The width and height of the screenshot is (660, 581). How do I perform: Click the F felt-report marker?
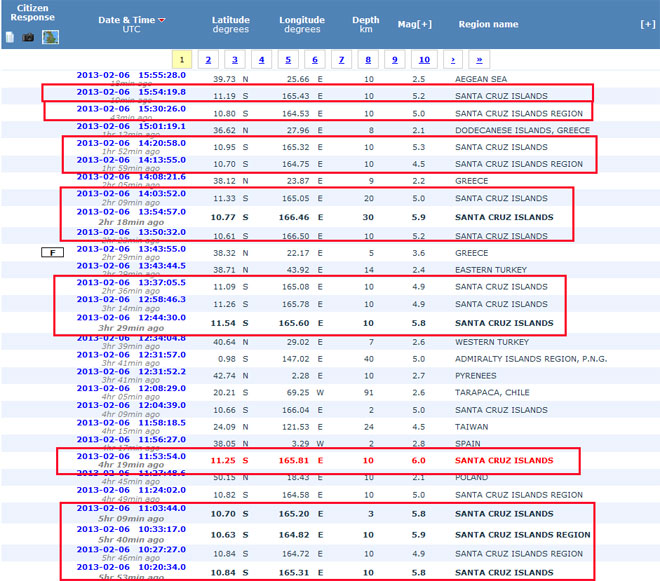(x=50, y=253)
